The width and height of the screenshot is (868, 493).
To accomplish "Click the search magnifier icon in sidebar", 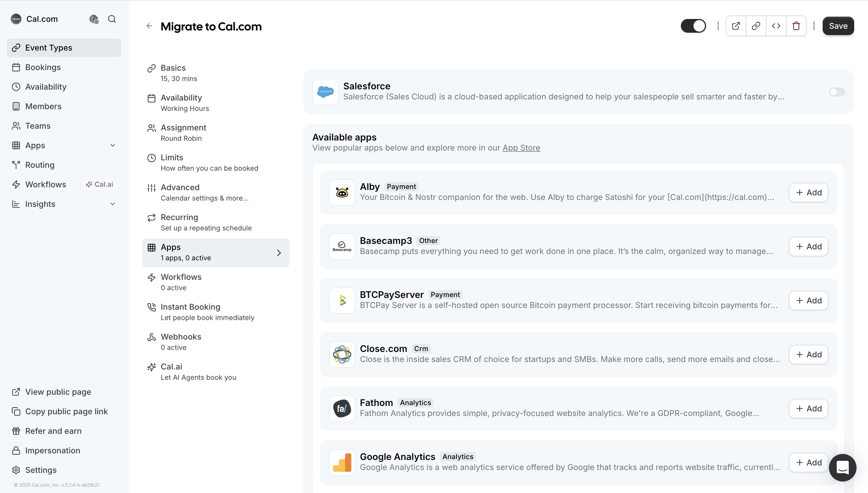I will (112, 19).
